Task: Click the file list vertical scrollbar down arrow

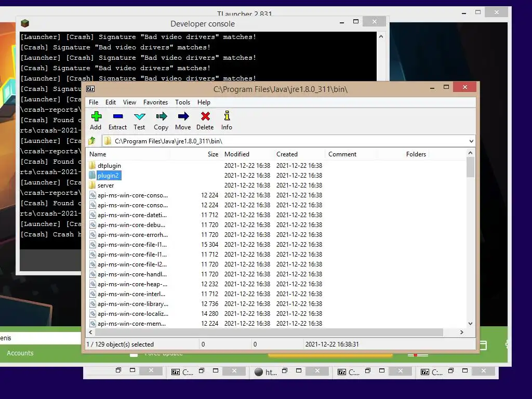Action: pyautogui.click(x=470, y=324)
